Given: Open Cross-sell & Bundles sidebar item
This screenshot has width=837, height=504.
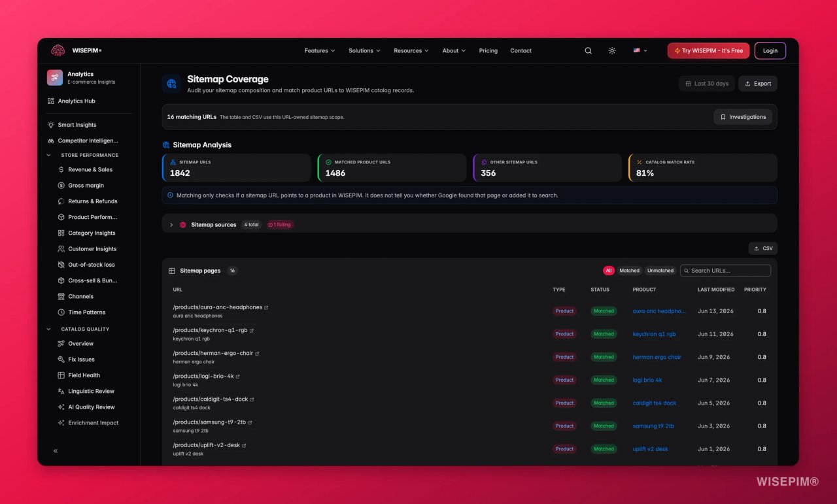Looking at the screenshot, I should 88,280.
